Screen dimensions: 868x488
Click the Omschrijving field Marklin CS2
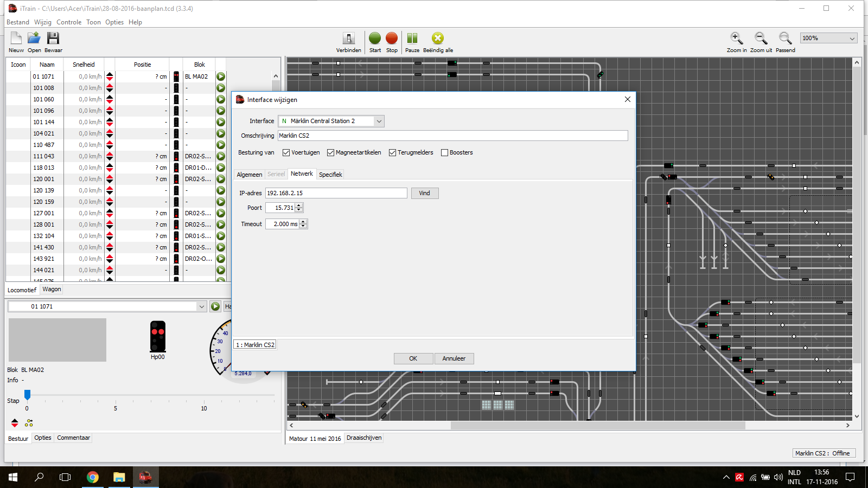(452, 136)
